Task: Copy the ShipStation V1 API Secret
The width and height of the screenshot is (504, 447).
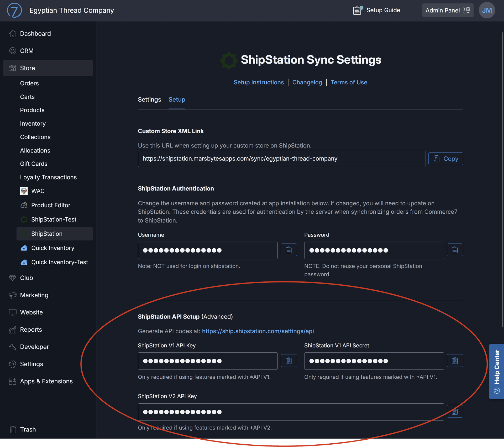Action: [x=455, y=360]
